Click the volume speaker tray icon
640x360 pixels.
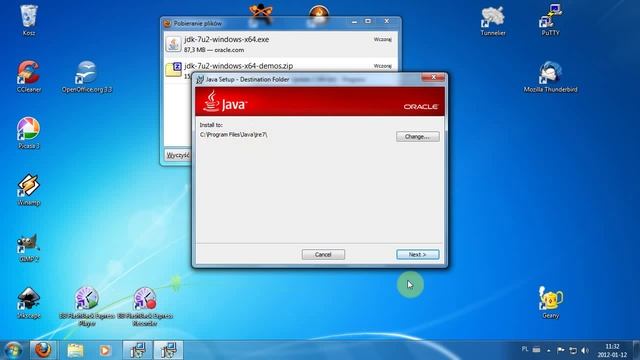[585, 350]
